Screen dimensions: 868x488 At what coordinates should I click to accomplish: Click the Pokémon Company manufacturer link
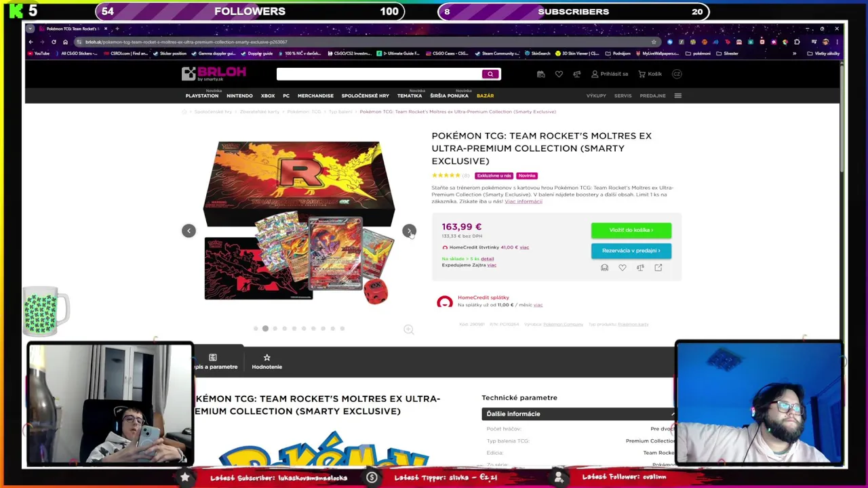pos(563,325)
